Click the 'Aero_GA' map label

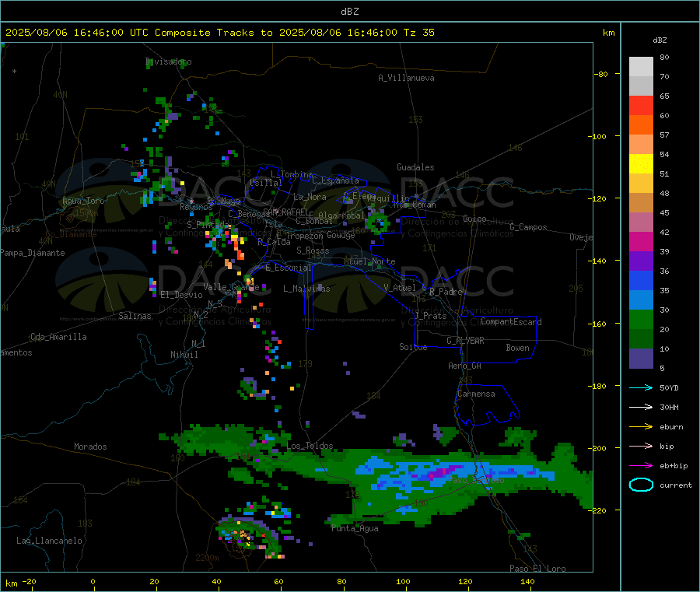(x=465, y=366)
